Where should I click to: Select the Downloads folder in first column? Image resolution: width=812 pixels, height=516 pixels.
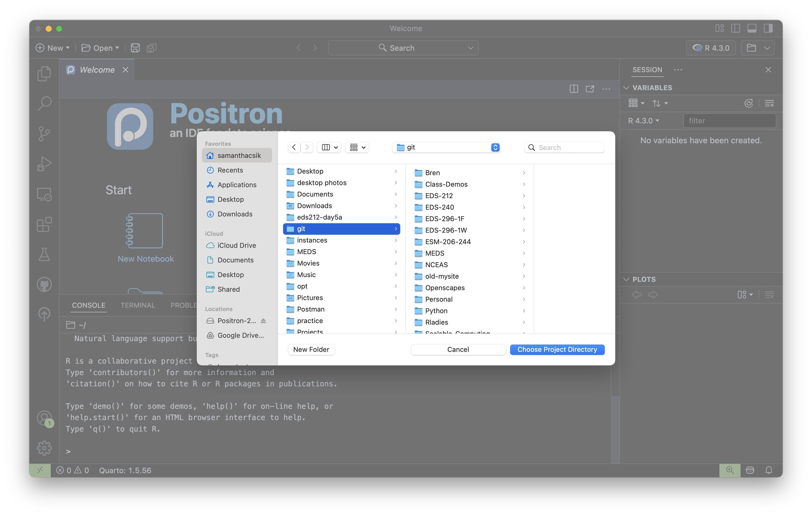tap(342, 206)
